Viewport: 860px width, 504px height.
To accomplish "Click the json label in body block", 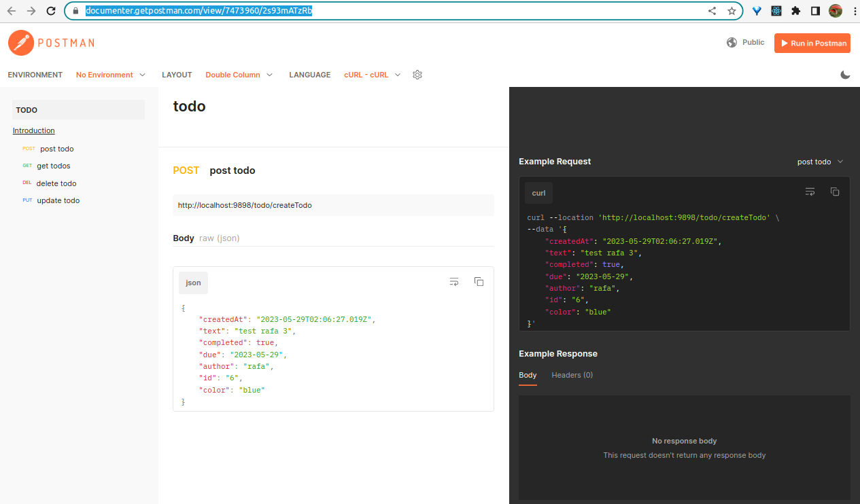I will coord(194,283).
